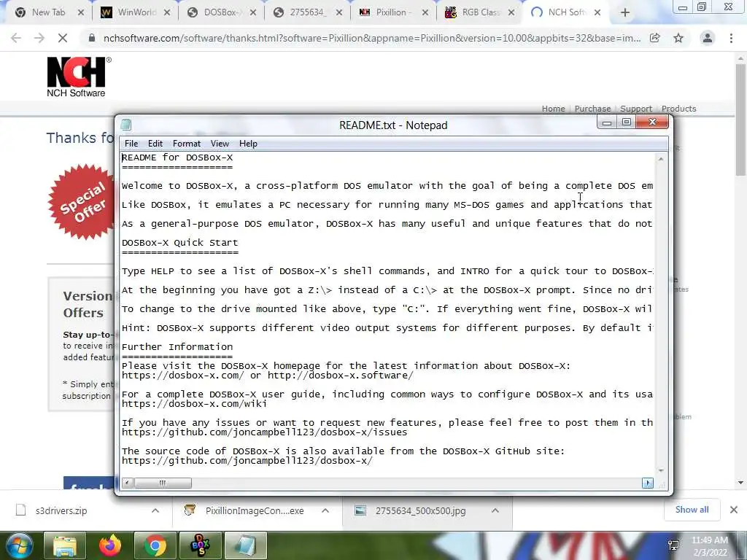The height and width of the screenshot is (560, 747).
Task: Open the Support link on NCH page
Action: 635,109
